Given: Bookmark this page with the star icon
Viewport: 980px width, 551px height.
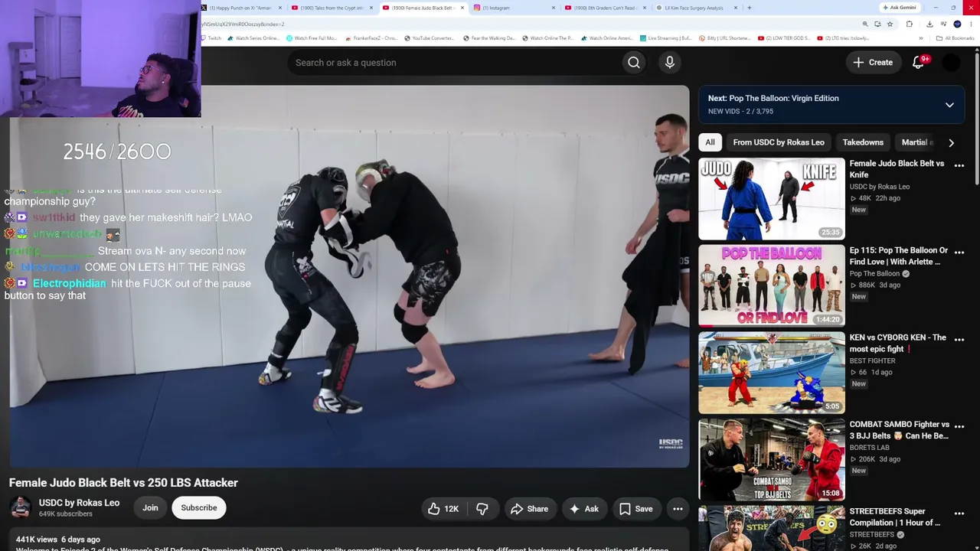Looking at the screenshot, I should 890,24.
